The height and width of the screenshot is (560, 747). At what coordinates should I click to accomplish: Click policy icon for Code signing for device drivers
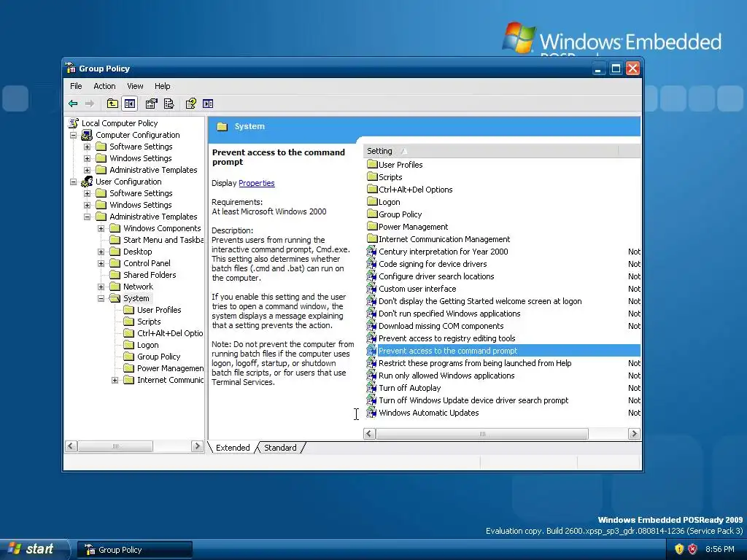[x=371, y=263]
